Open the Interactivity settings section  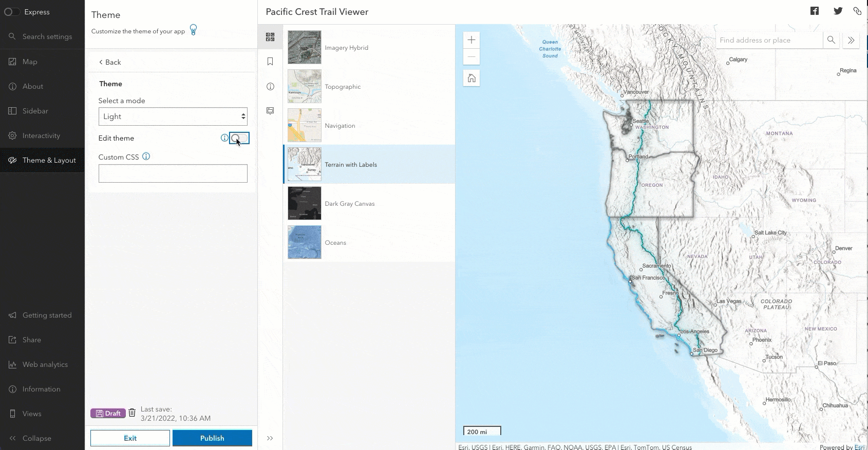(42, 135)
